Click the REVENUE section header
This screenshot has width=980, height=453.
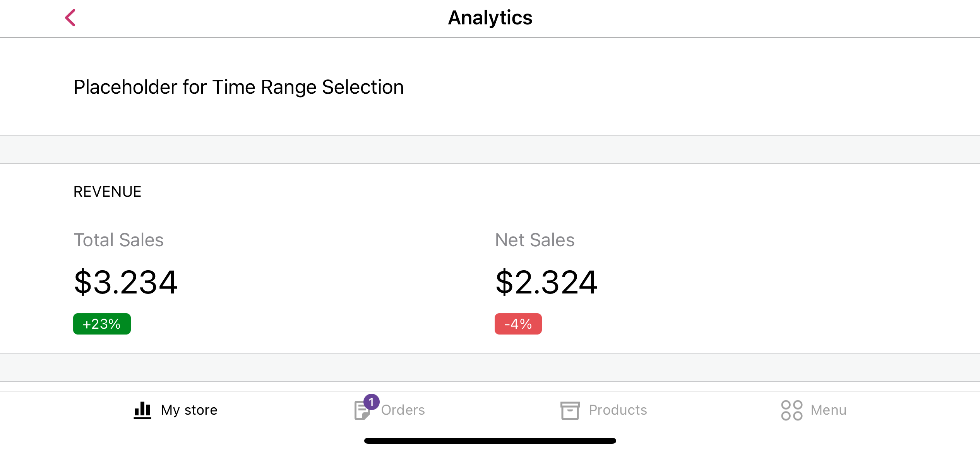(x=107, y=192)
